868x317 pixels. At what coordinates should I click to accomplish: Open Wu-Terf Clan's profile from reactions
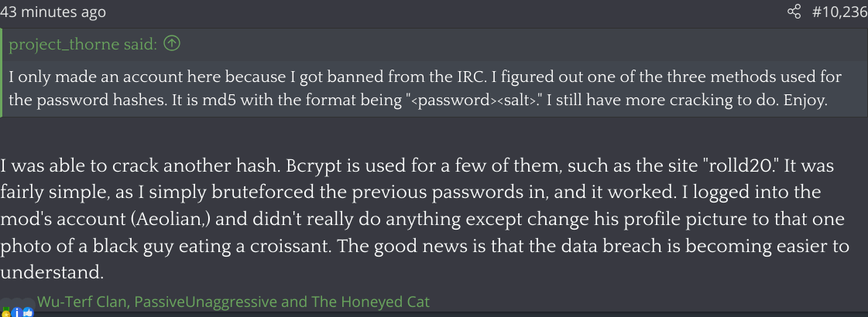pyautogui.click(x=81, y=302)
